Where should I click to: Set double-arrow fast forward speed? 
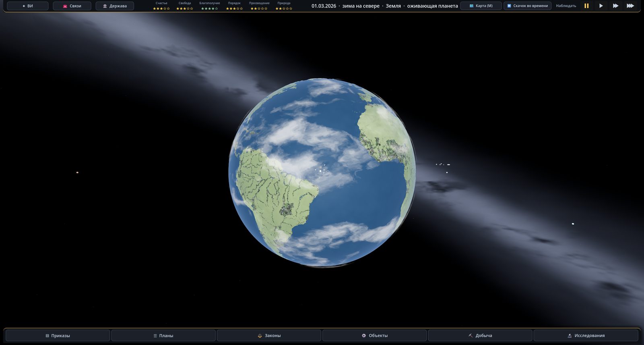[615, 6]
